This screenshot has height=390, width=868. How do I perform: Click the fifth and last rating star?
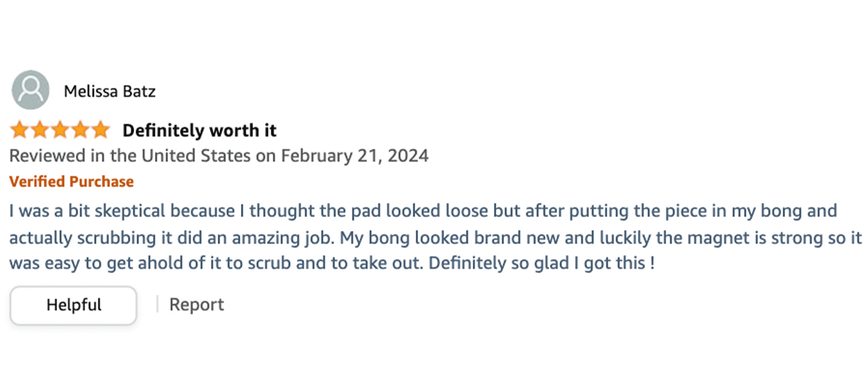(x=101, y=130)
